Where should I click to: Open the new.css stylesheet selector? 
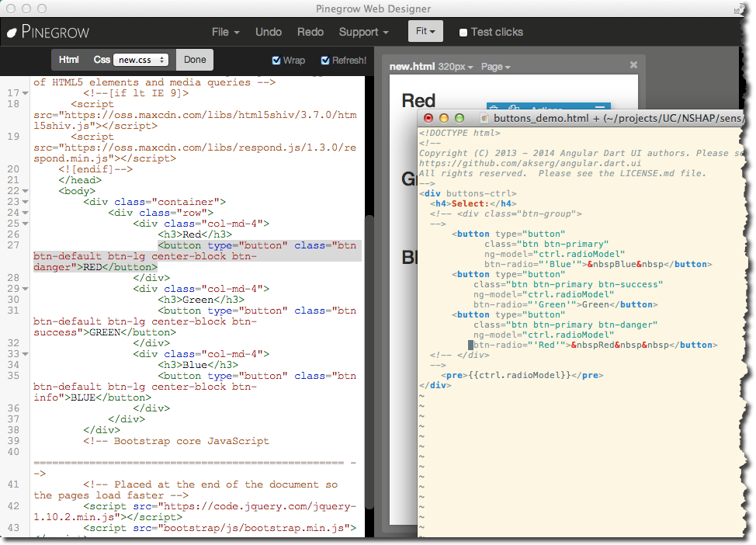(140, 60)
